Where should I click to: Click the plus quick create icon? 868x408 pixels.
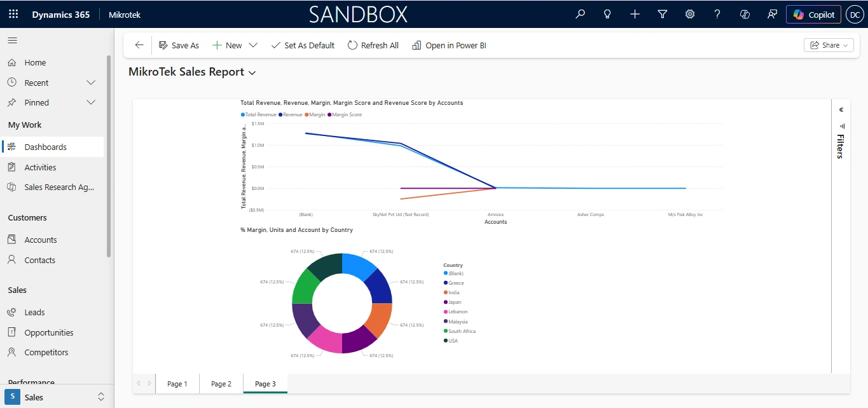click(635, 14)
